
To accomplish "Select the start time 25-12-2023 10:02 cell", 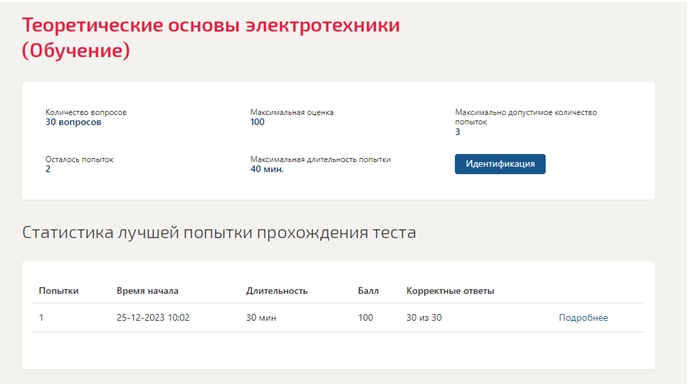I will pos(153,318).
